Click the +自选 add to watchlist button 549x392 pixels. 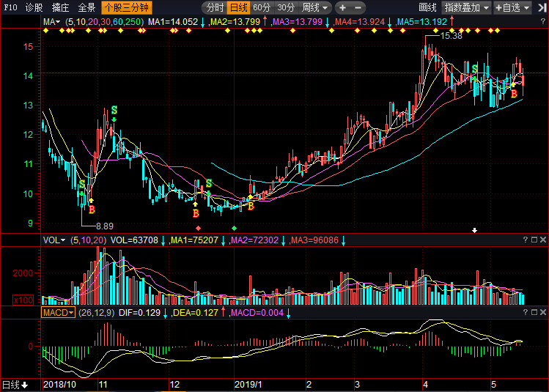512,7
